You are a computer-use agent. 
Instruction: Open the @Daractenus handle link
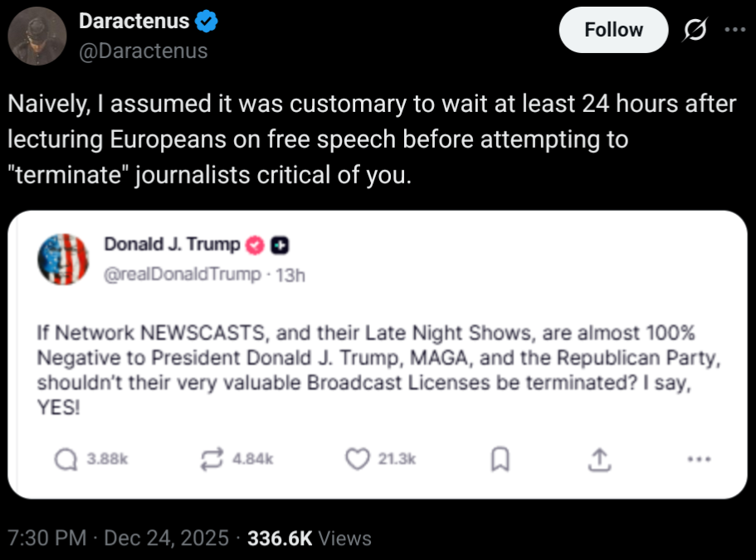143,51
